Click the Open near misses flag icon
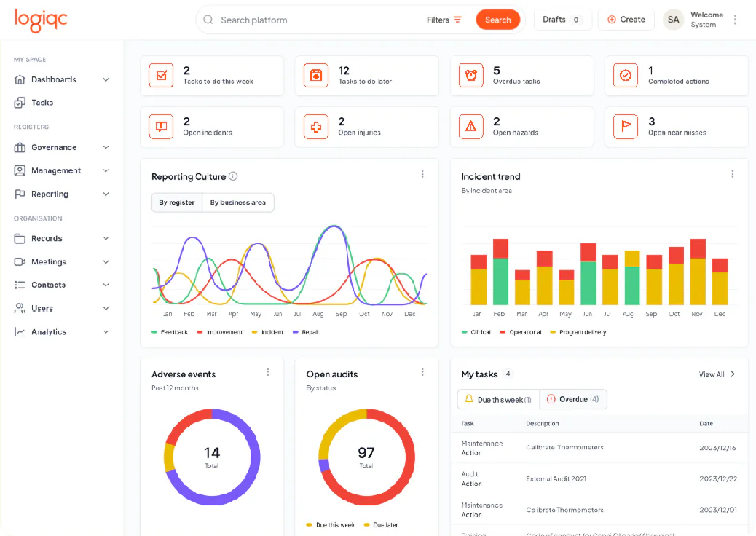This screenshot has width=756, height=536. pyautogui.click(x=626, y=126)
